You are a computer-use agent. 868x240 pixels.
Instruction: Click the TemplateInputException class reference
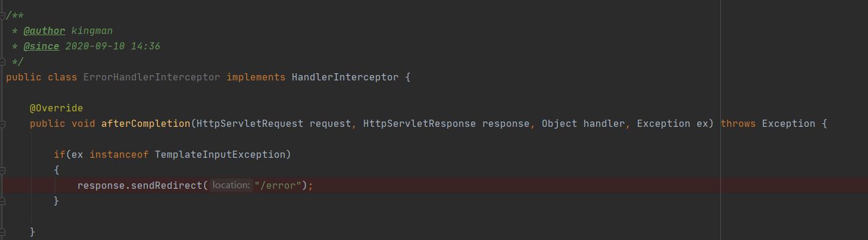click(x=220, y=154)
